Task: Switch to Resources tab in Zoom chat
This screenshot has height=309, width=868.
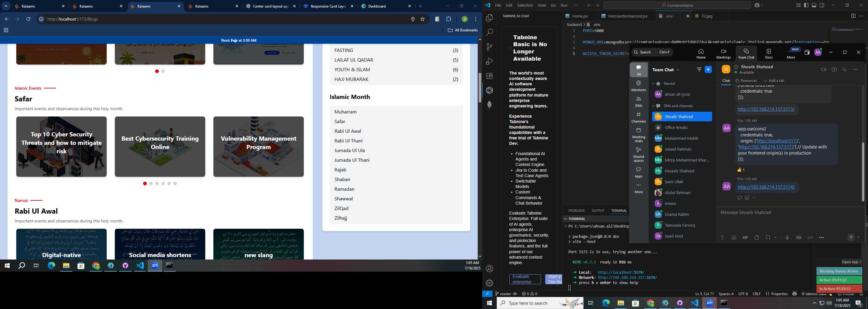Action: click(x=746, y=81)
